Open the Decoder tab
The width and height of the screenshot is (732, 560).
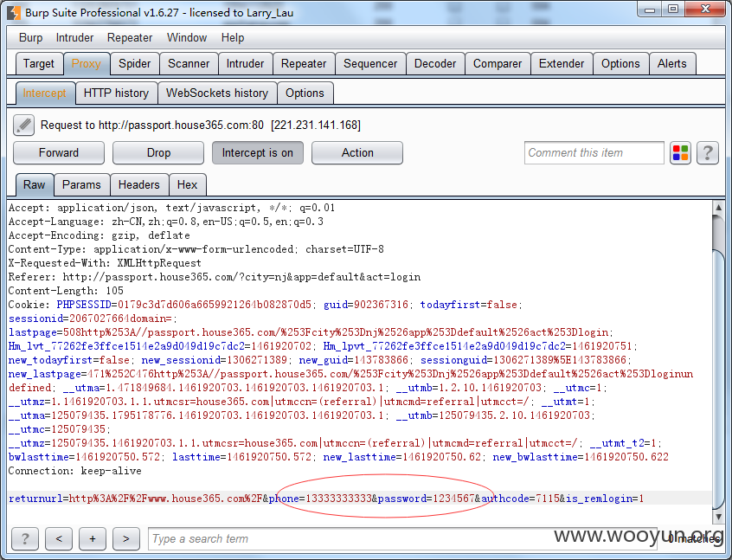[435, 63]
